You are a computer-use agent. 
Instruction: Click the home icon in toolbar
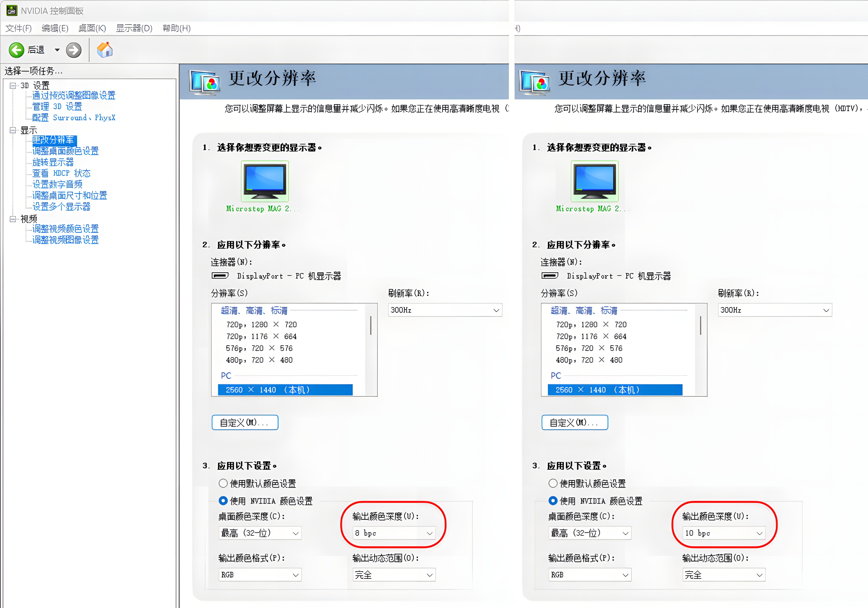(105, 50)
